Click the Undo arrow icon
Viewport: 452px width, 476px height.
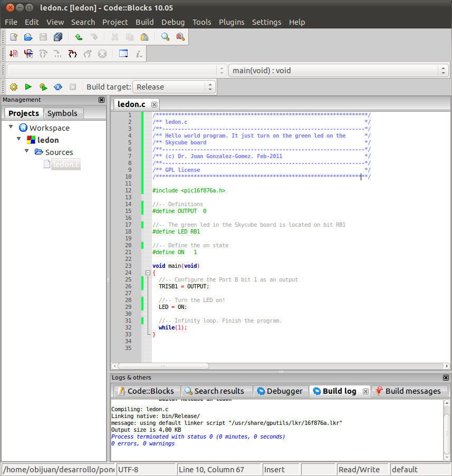pos(79,37)
